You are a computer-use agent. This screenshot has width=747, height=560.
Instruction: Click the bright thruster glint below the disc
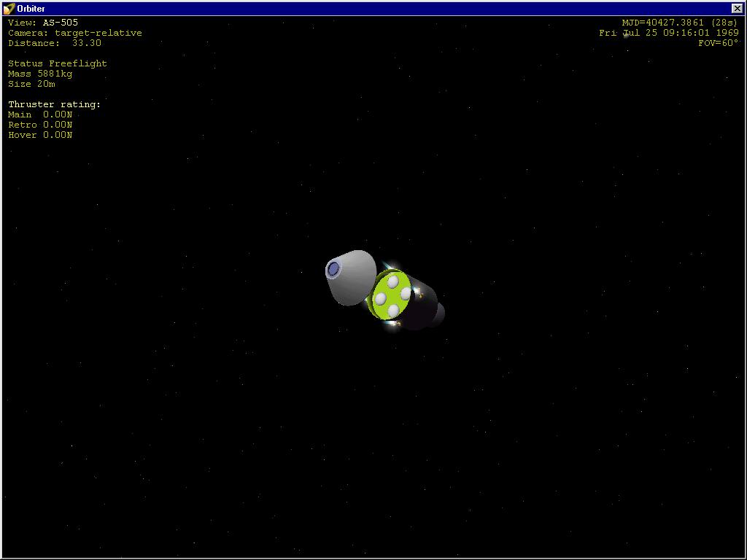click(x=393, y=324)
